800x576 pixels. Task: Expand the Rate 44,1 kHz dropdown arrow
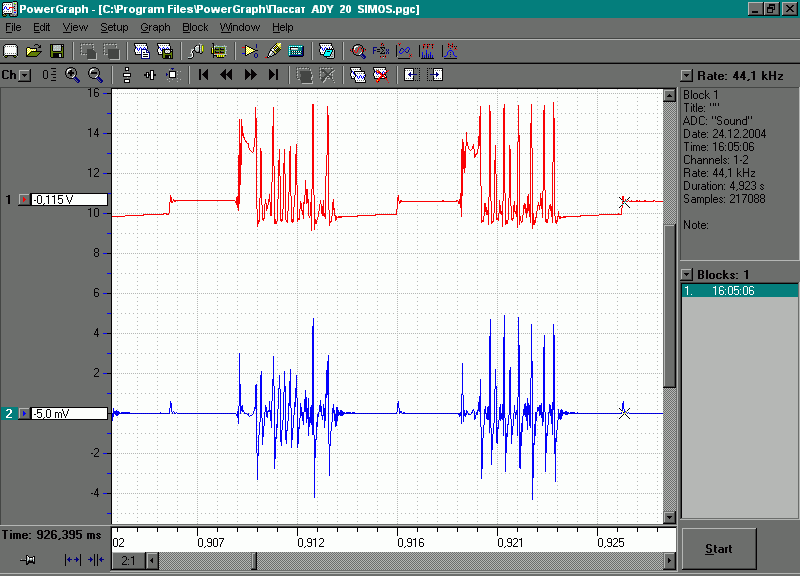pyautogui.click(x=687, y=76)
